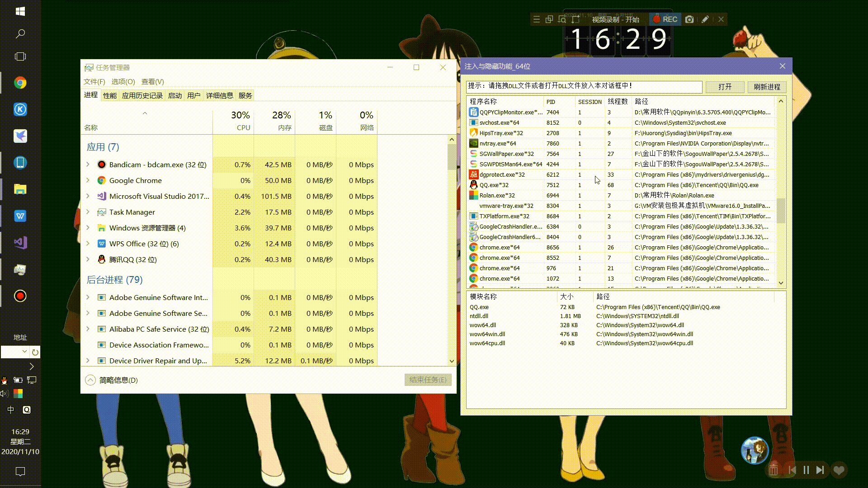
Task: Click the volume speaker tray icon
Action: tap(5, 394)
